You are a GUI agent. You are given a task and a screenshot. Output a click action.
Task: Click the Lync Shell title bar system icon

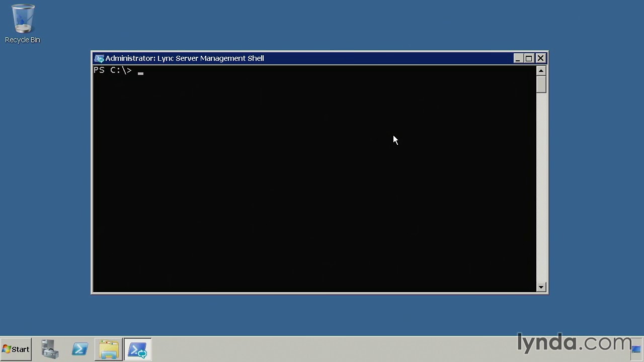(99, 58)
